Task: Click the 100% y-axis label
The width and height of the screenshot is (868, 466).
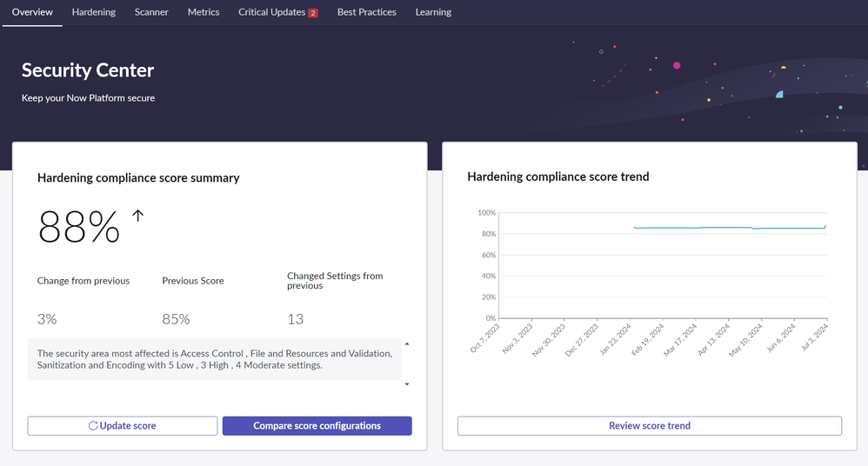Action: pos(486,212)
